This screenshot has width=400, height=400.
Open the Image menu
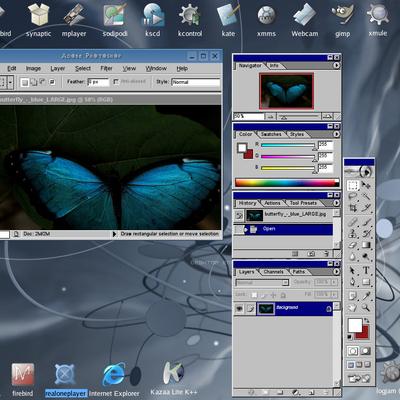pos(33,68)
